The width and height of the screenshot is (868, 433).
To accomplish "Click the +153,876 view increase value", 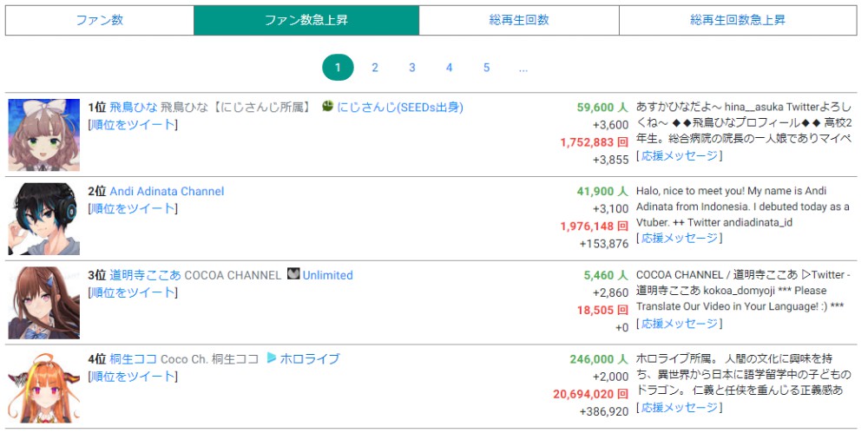I will pos(604,244).
